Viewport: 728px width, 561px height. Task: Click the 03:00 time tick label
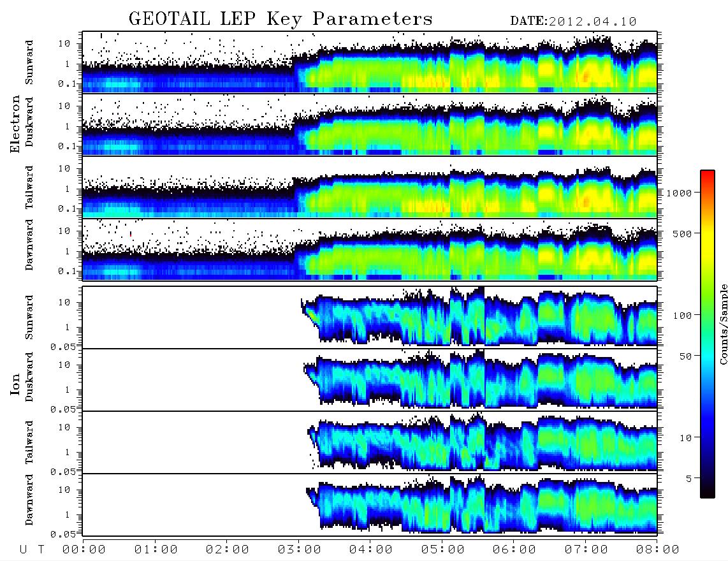click(x=300, y=550)
